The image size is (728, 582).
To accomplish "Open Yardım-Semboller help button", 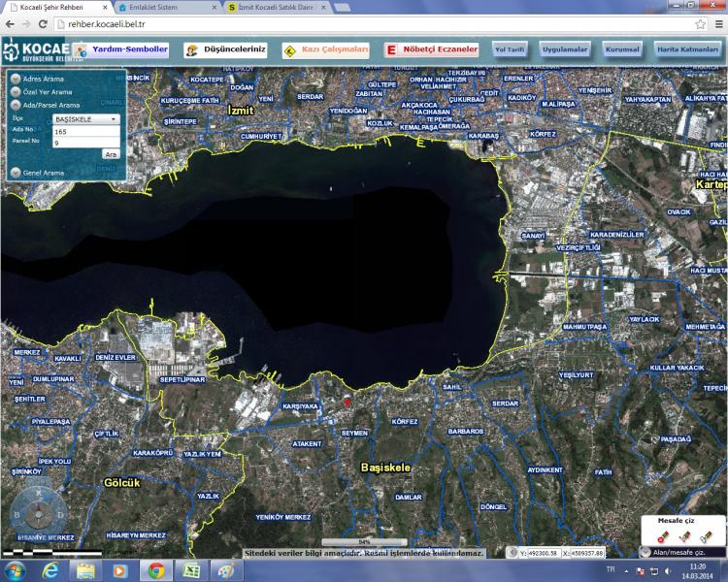I will click(120, 49).
